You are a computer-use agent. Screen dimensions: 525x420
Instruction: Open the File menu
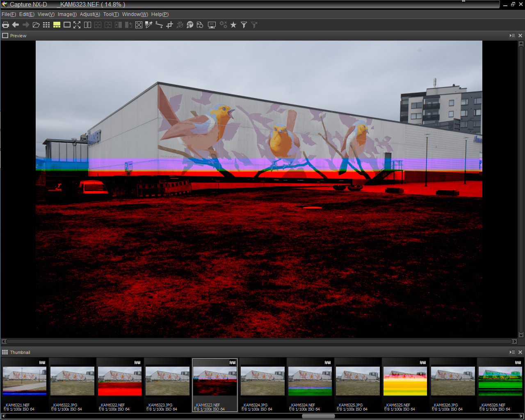point(9,14)
